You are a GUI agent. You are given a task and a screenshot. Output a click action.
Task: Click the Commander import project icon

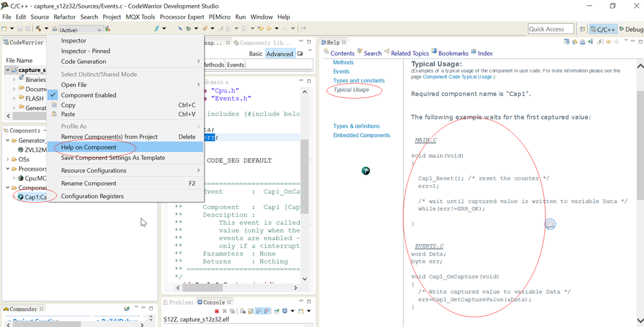point(128,308)
